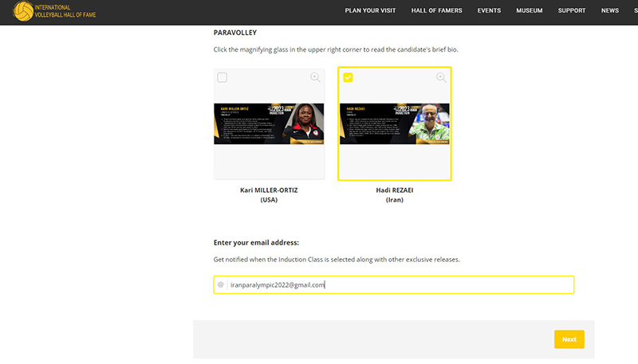This screenshot has width=638, height=364.
Task: Click the Kari MILLER-ORTIZ name label
Action: click(269, 190)
